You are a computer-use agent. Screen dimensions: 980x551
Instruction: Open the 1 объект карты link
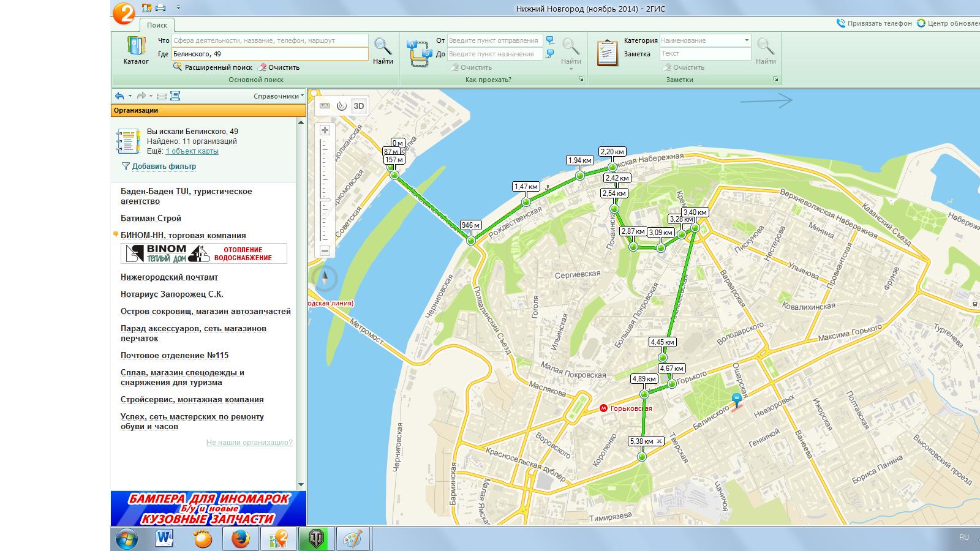point(192,151)
